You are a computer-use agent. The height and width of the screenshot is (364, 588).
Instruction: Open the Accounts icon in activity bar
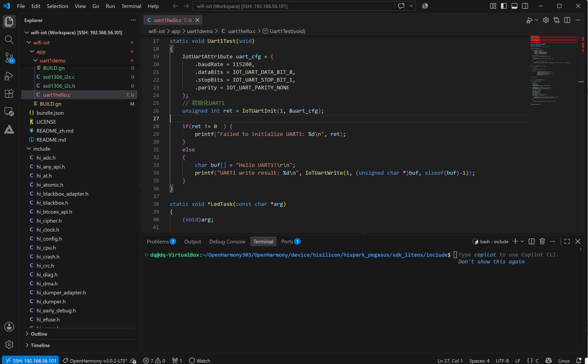[x=9, y=326]
